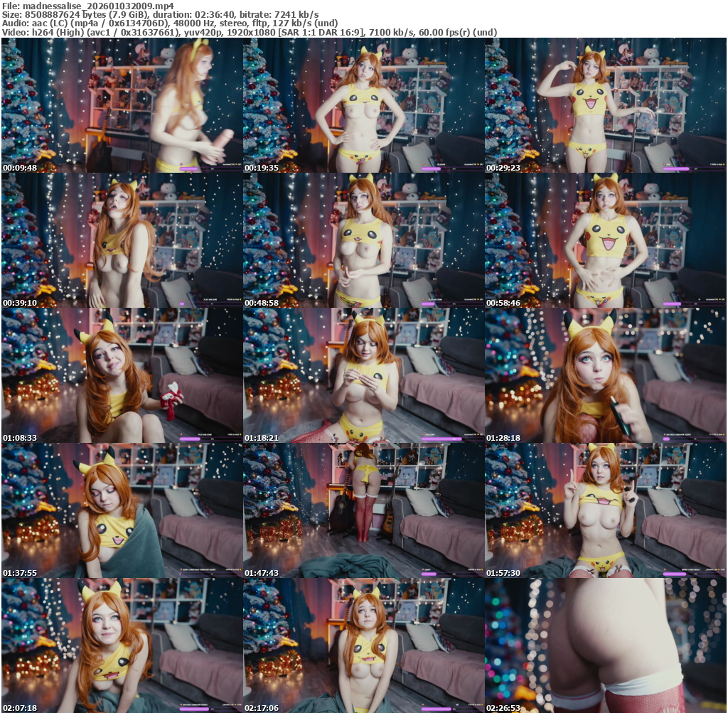This screenshot has height=713, width=728.
Task: Click the thumbnail timestamped 02:26:53
Action: (x=606, y=645)
